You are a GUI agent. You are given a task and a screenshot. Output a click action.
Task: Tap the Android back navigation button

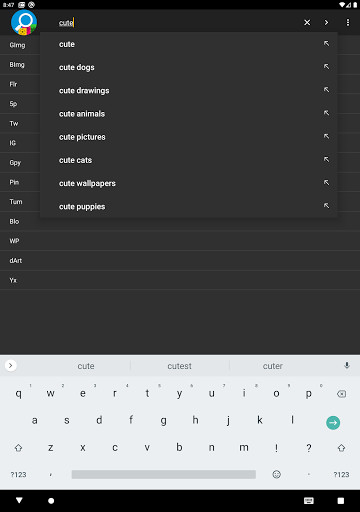[x=19, y=500]
